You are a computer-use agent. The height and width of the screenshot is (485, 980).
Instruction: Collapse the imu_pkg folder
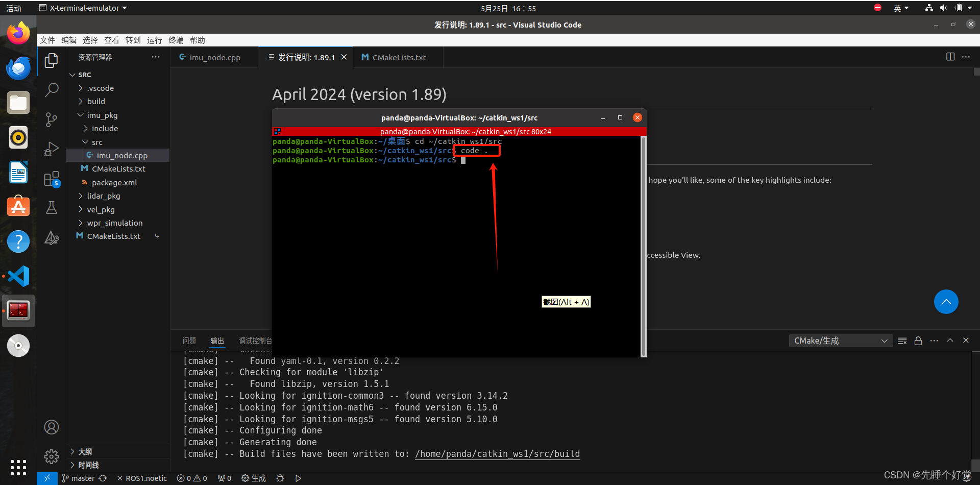point(118,115)
